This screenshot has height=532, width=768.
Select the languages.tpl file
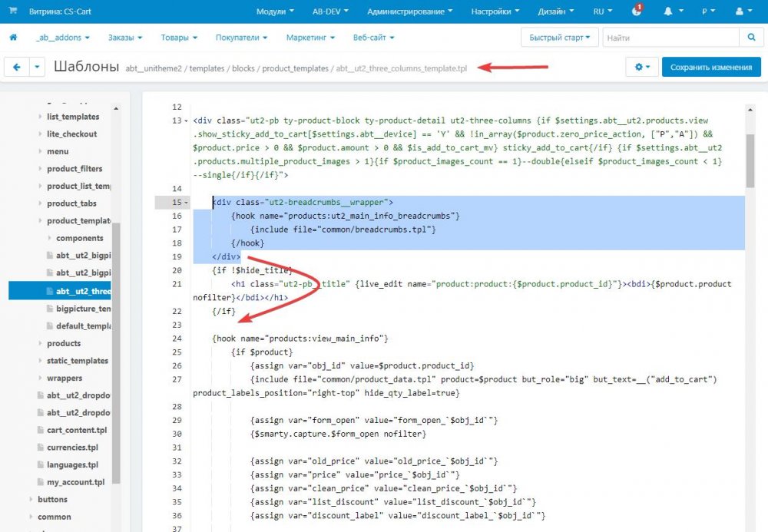[x=72, y=464]
